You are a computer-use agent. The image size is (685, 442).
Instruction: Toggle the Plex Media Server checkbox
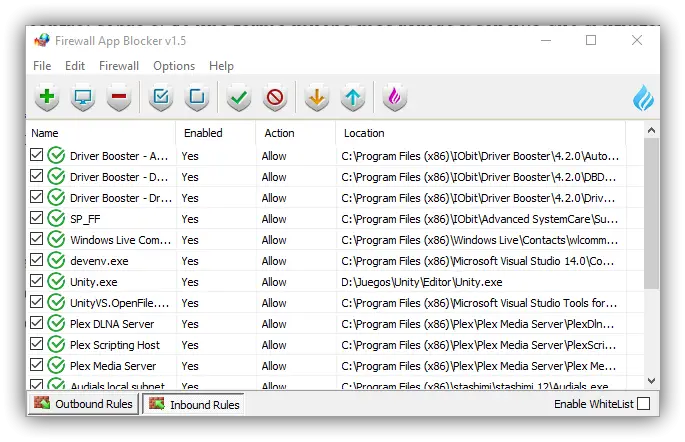click(x=37, y=365)
